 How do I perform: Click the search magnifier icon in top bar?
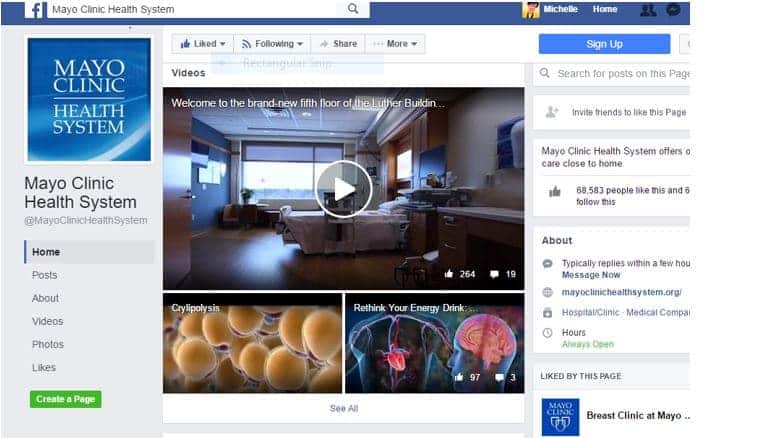click(353, 9)
